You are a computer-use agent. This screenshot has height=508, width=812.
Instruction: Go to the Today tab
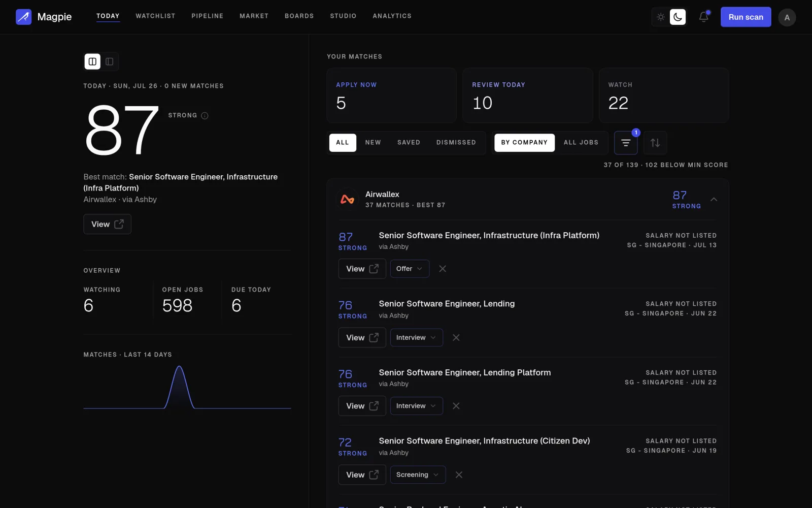point(108,16)
